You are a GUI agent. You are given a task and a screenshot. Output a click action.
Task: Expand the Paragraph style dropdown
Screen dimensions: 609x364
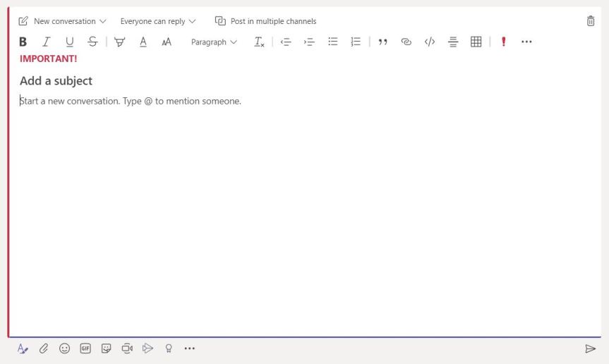214,42
